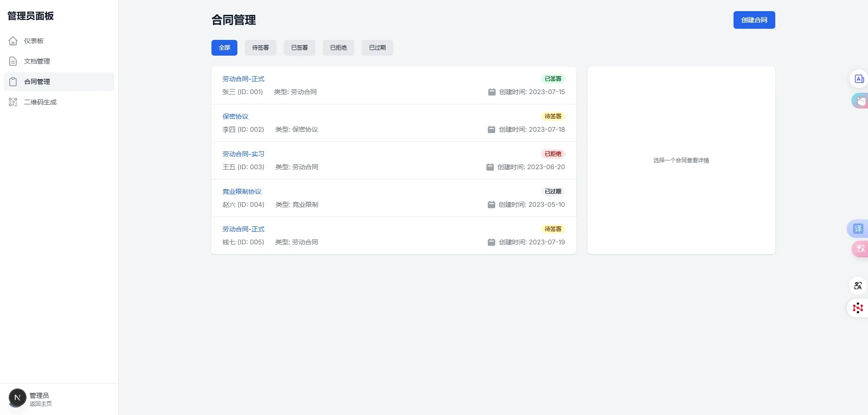Image resolution: width=868 pixels, height=415 pixels.
Task: Click the text 李四 (ID: 002)
Action: (243, 129)
